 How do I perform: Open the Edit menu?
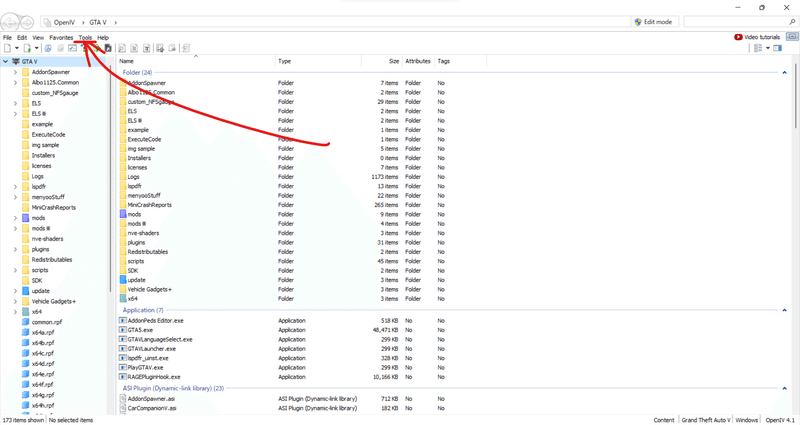tap(22, 37)
